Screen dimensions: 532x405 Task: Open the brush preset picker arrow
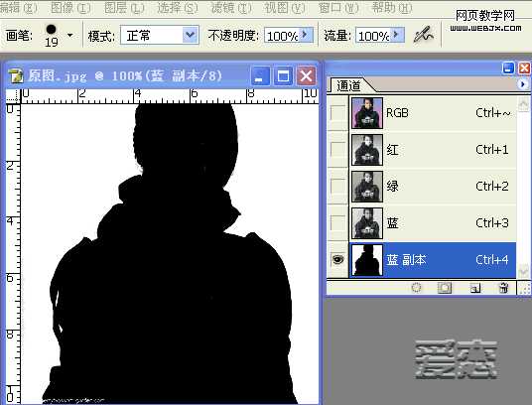70,35
